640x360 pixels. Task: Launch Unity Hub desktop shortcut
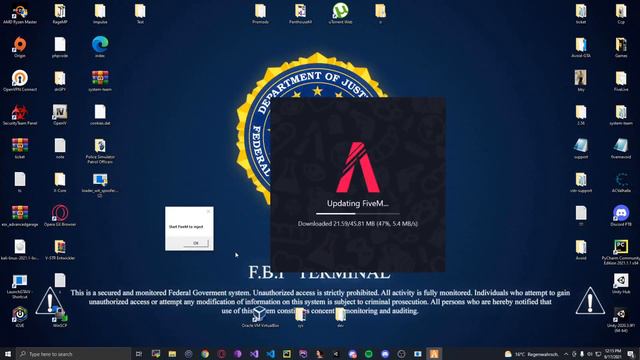coord(621,283)
